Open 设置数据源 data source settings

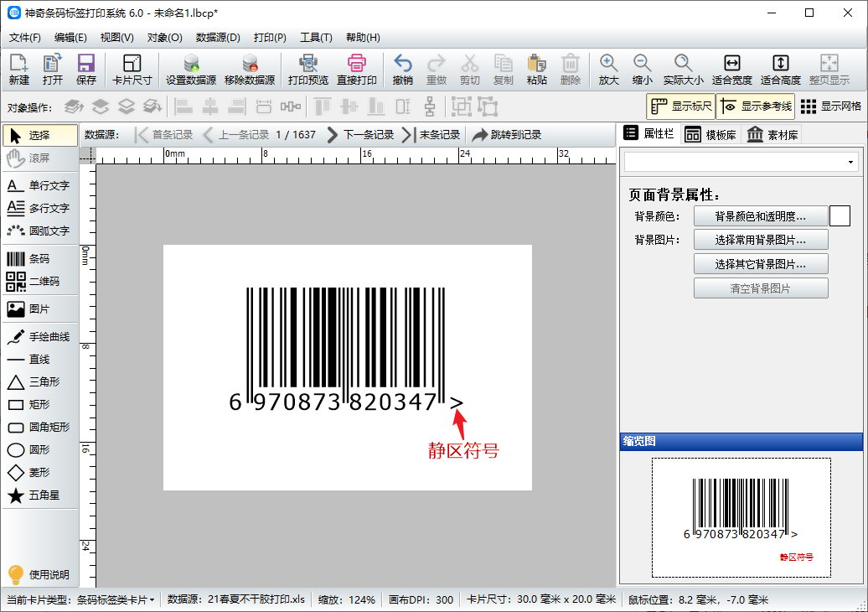[x=190, y=70]
